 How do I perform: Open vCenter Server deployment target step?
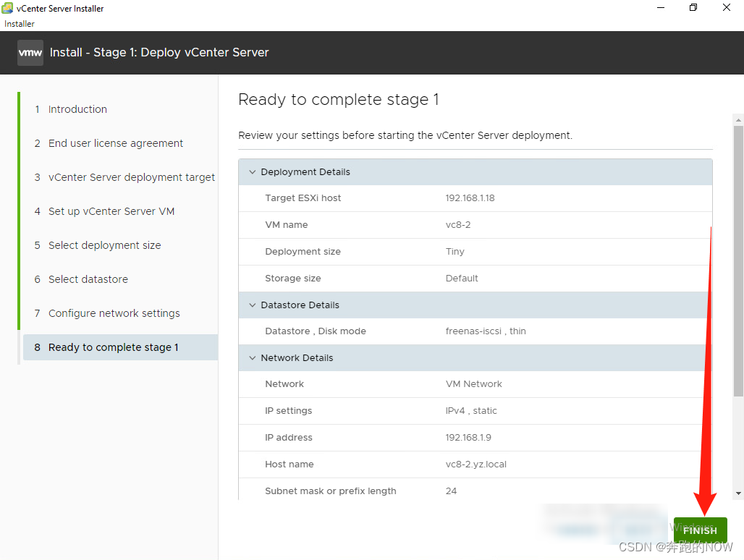click(x=124, y=177)
